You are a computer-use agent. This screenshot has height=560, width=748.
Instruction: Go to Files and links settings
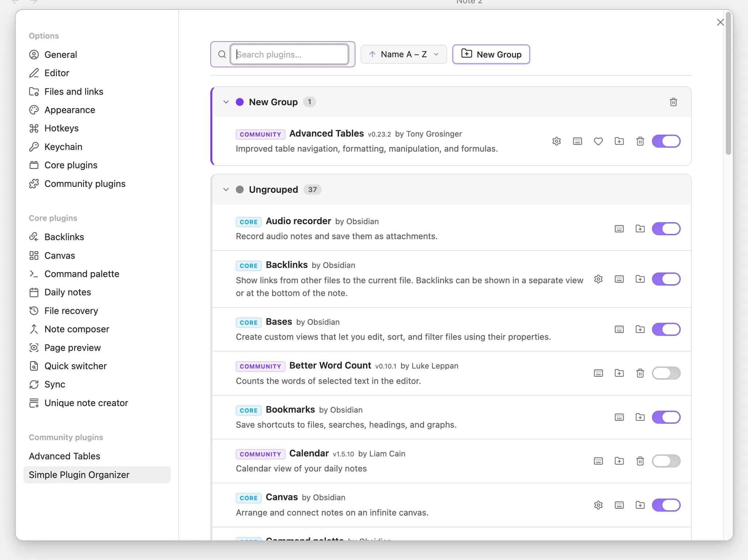tap(97, 92)
